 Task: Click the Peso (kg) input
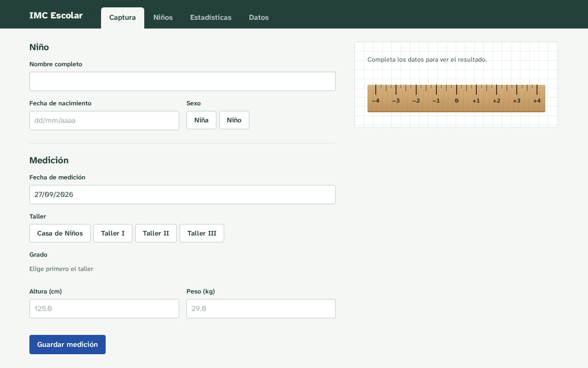[x=261, y=309]
